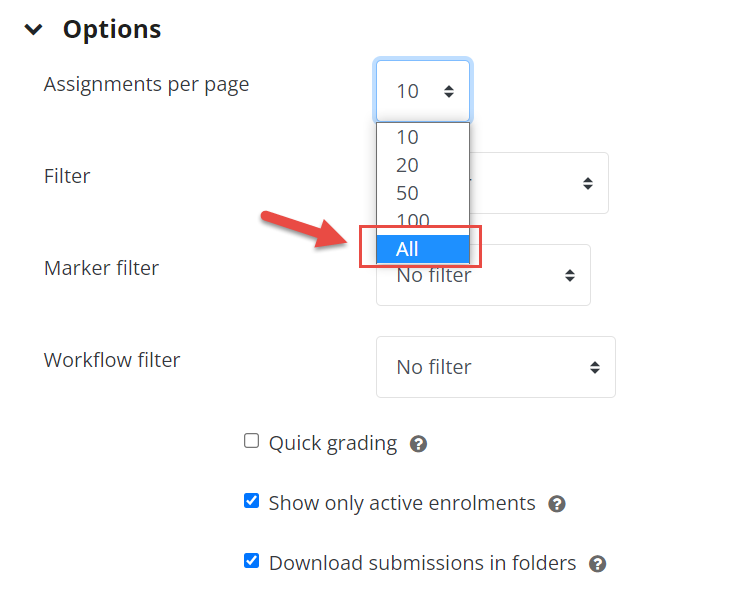The height and width of the screenshot is (600, 737).
Task: Click the Show only active enrolments label
Action: (402, 503)
